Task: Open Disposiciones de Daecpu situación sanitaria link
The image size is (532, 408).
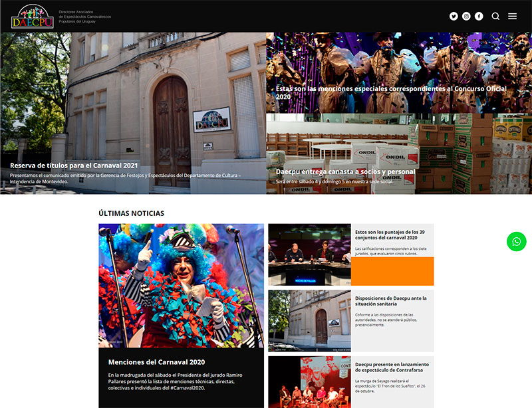Action: coord(391,301)
